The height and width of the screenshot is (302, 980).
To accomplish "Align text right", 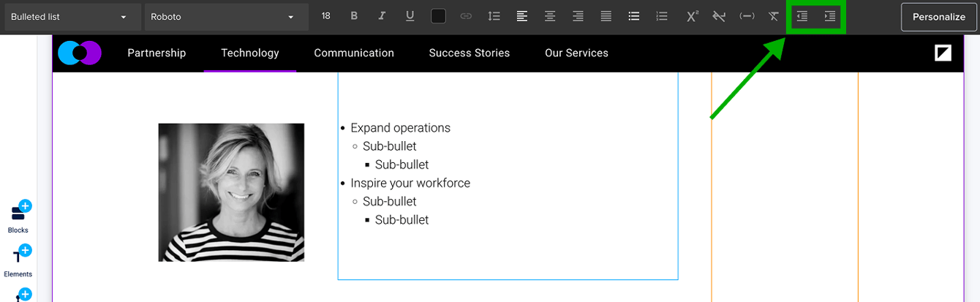I will coord(578,16).
